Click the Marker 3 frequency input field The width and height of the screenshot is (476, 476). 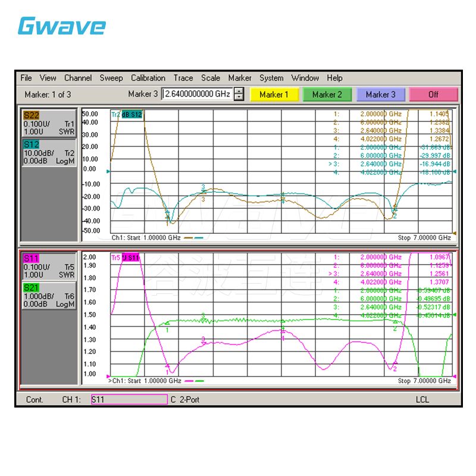coord(198,94)
